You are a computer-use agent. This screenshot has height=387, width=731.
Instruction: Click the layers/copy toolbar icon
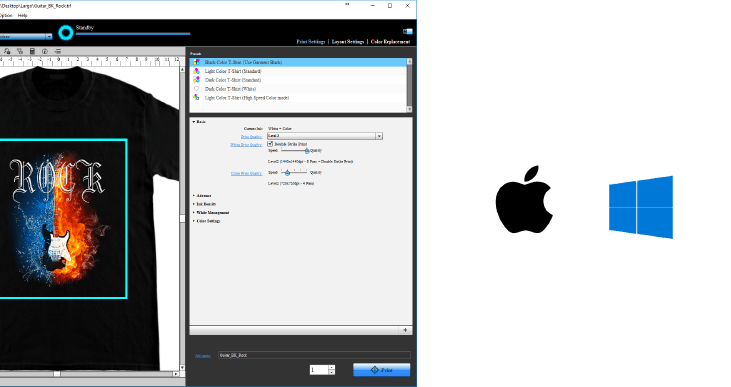pos(20,51)
